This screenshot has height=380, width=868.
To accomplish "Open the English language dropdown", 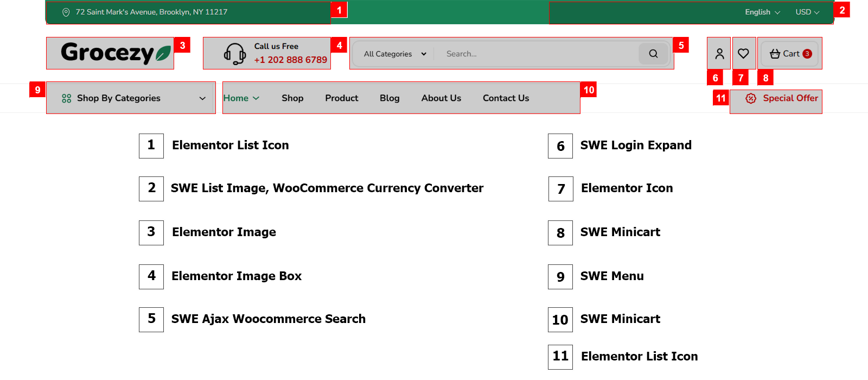I will (762, 12).
